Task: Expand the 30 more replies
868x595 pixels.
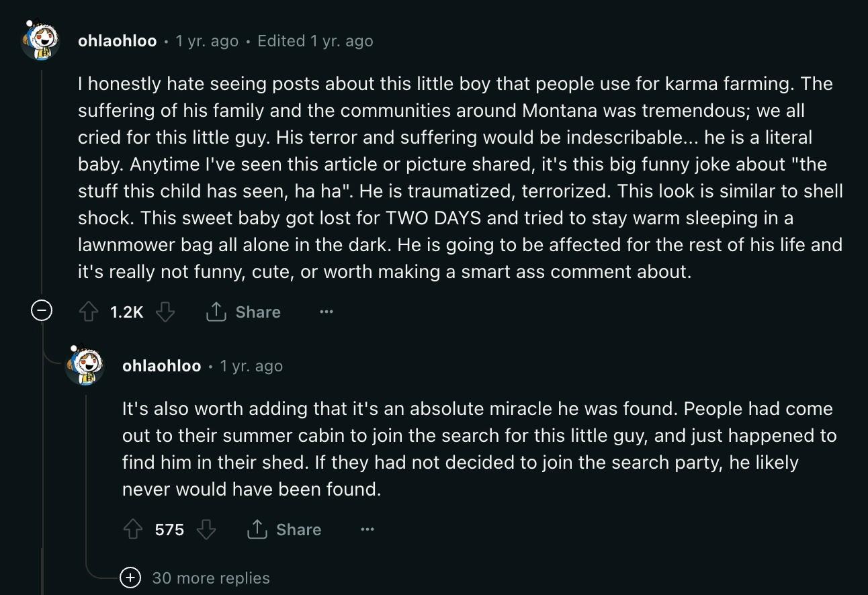Action: tap(130, 578)
